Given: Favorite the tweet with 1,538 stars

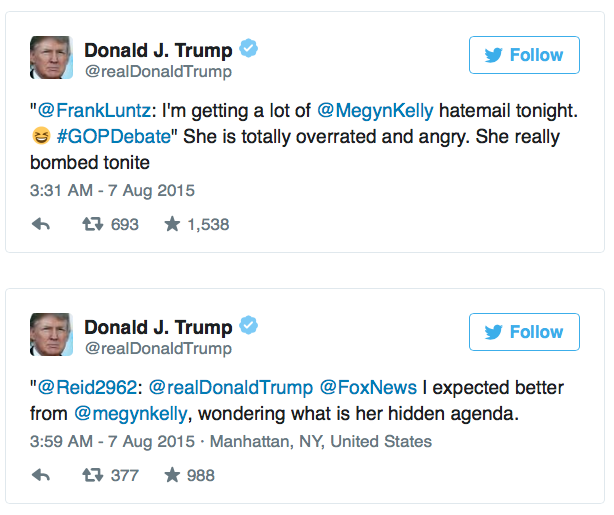Looking at the screenshot, I should (x=172, y=225).
